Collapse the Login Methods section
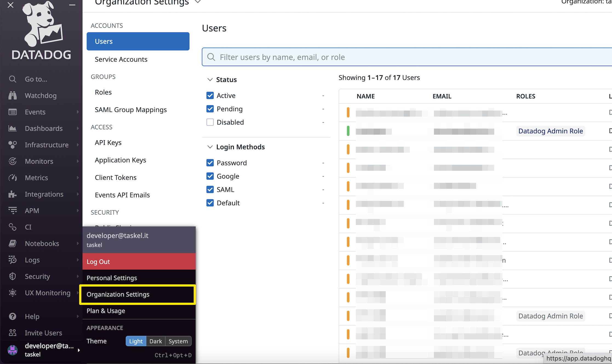This screenshot has width=612, height=364. 210,147
